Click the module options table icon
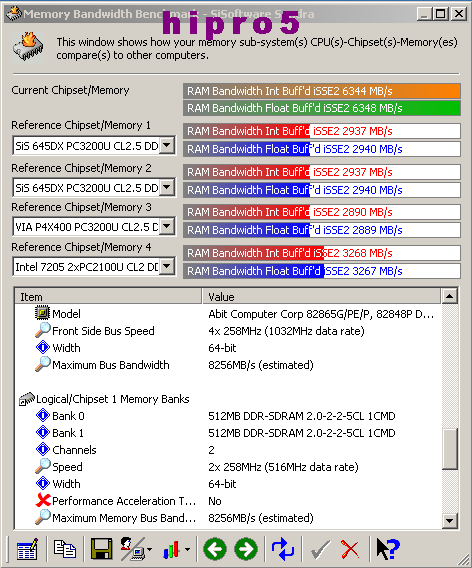Screen dimensions: 472x568 [27, 549]
